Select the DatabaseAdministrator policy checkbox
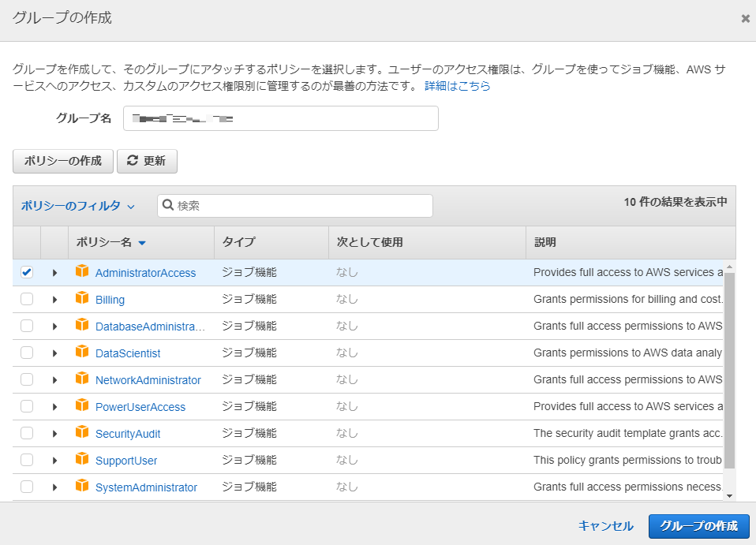This screenshot has width=756, height=545. pos(27,327)
